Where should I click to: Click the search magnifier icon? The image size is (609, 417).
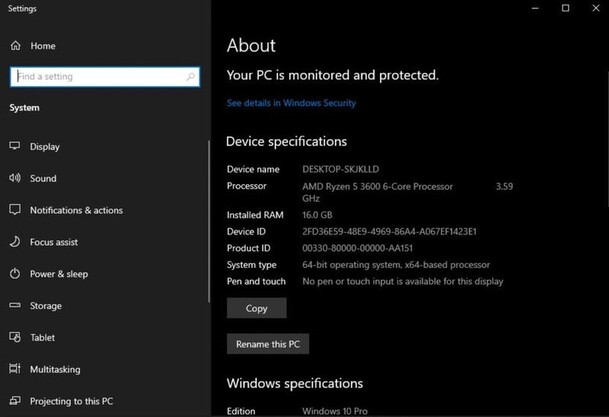[191, 77]
